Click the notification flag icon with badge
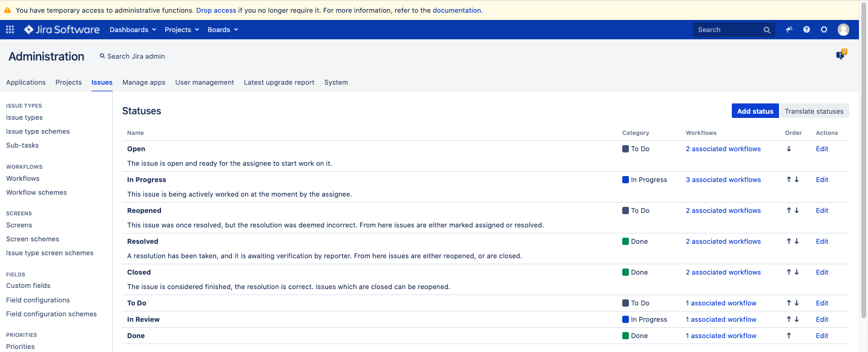 [840, 56]
